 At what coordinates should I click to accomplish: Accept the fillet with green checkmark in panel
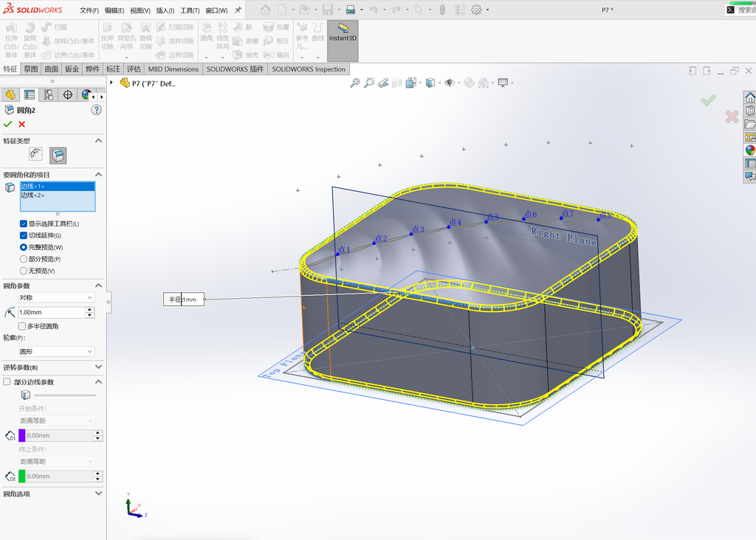click(7, 124)
